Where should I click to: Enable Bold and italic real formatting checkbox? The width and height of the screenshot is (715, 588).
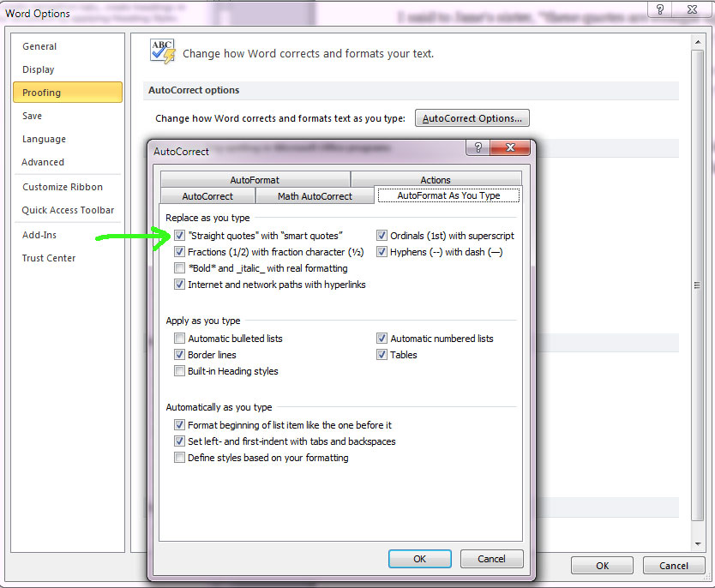click(180, 268)
